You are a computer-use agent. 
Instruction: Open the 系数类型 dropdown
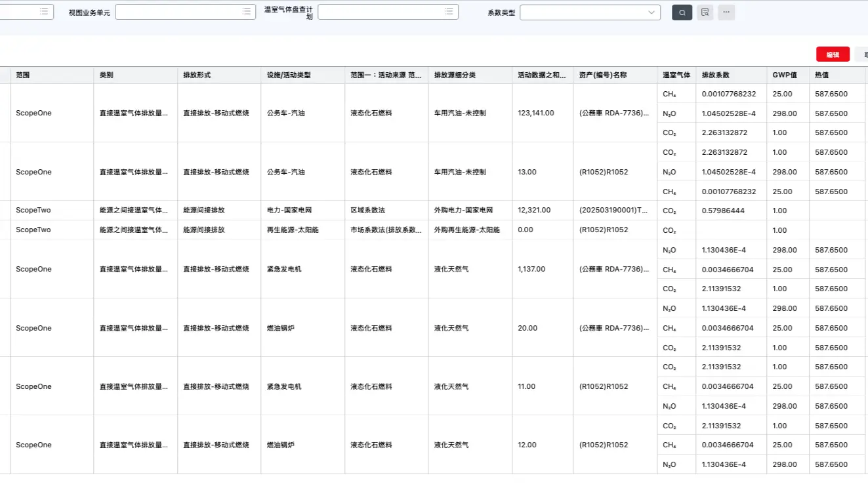pyautogui.click(x=589, y=12)
